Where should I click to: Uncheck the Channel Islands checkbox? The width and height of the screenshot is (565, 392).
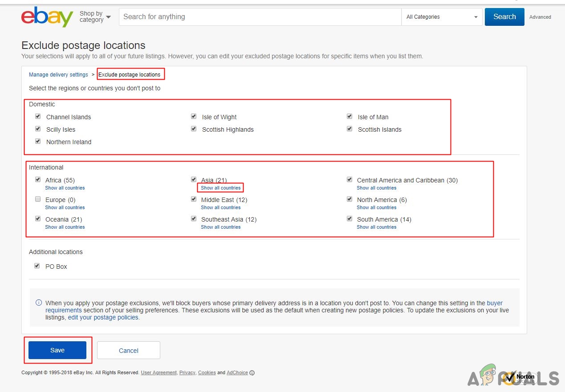click(38, 117)
